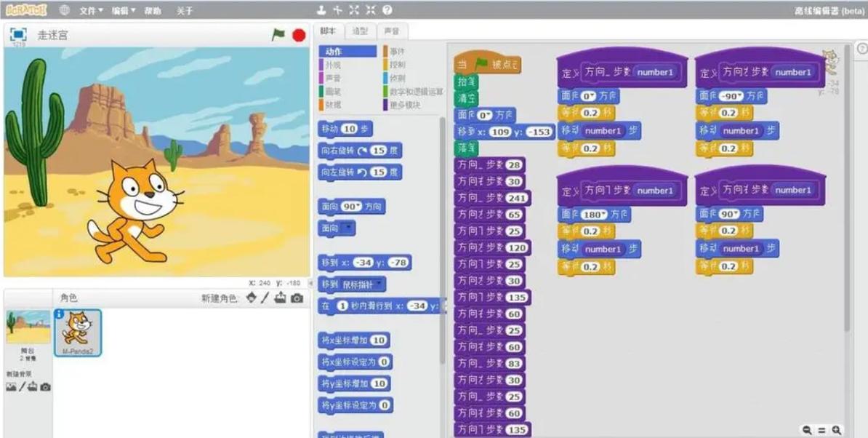Zoom in on the scripts area
This screenshot has width=868, height=438.
click(837, 430)
